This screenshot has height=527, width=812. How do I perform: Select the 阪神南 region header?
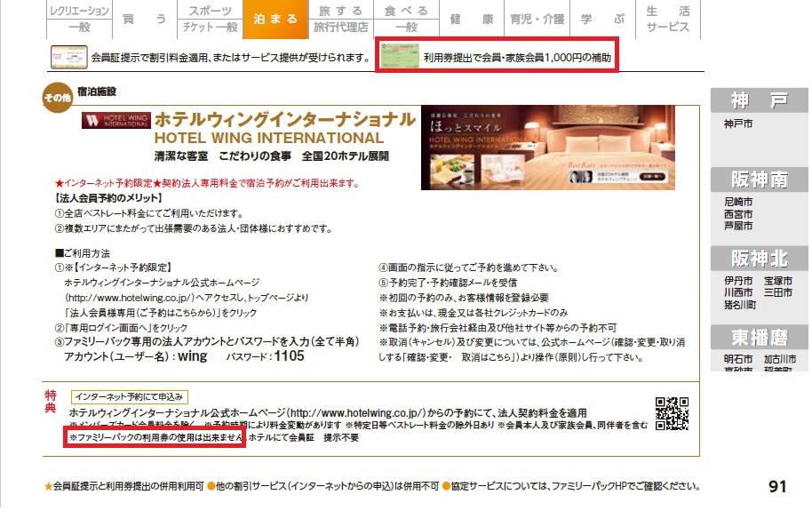(760, 180)
